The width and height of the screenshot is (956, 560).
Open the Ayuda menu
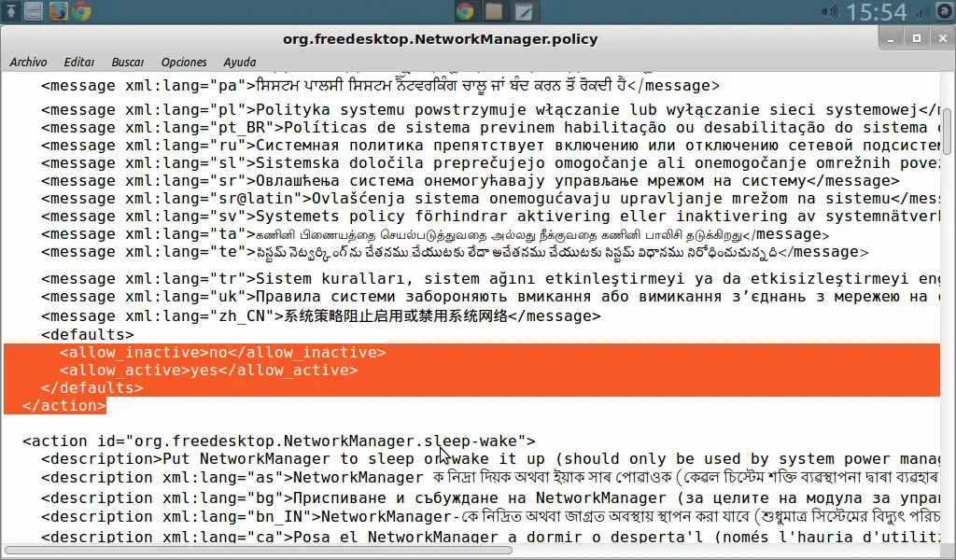point(240,63)
